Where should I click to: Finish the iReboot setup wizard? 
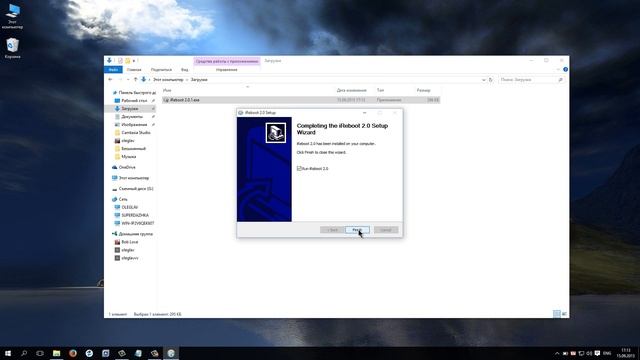(357, 230)
